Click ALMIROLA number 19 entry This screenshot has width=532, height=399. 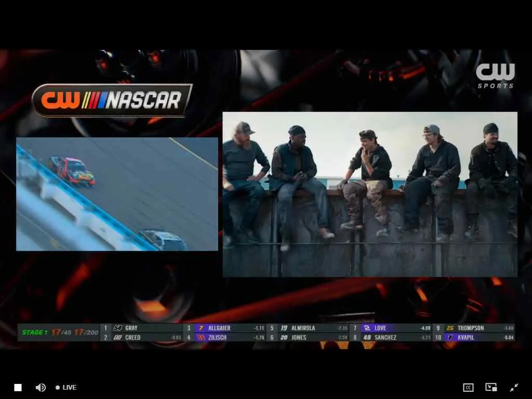click(308, 328)
